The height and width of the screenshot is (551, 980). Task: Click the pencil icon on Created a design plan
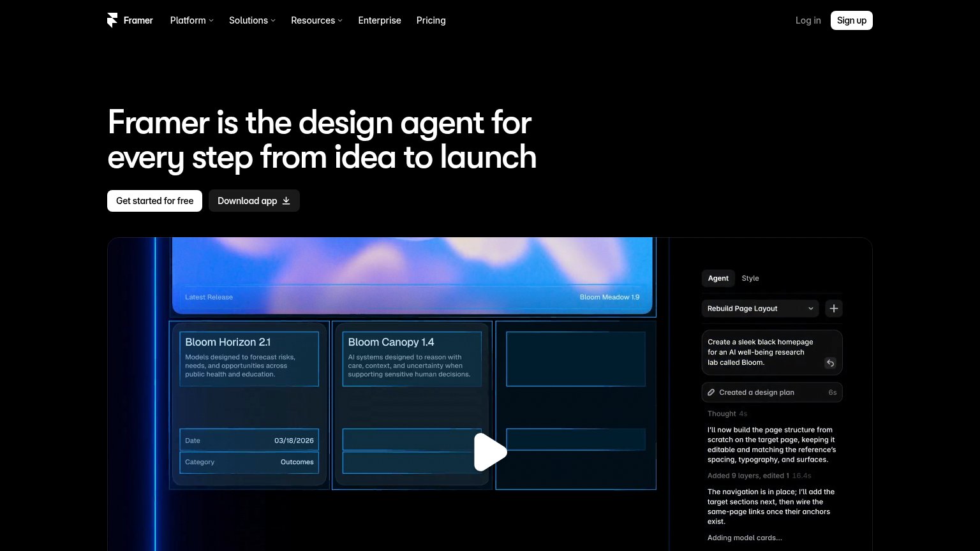711,392
